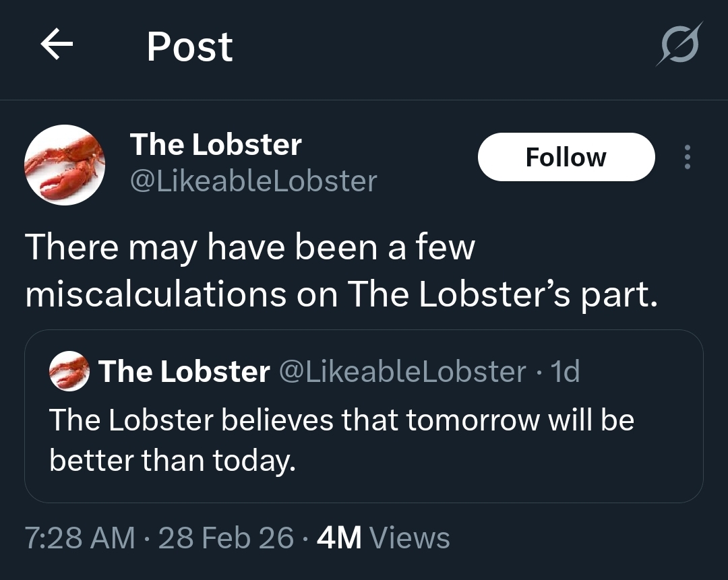Visit the @LikeableLobster handle under the author name
The image size is (728, 580).
coord(253,181)
